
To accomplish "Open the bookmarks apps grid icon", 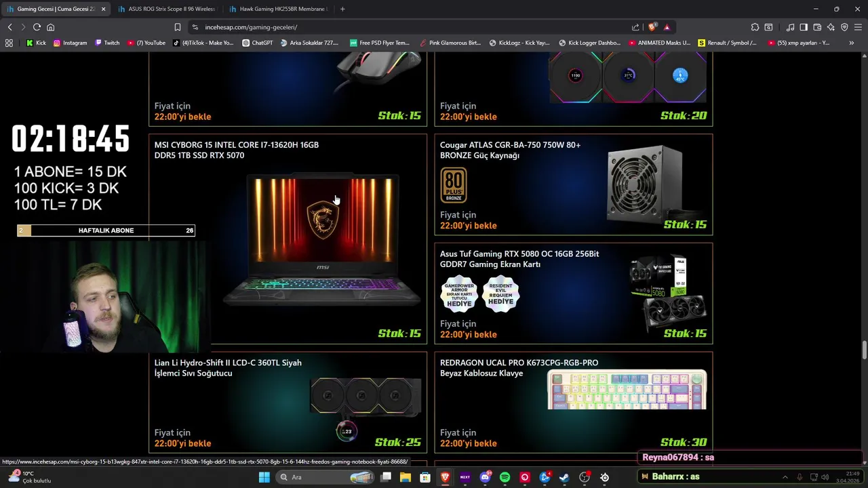I will point(9,43).
